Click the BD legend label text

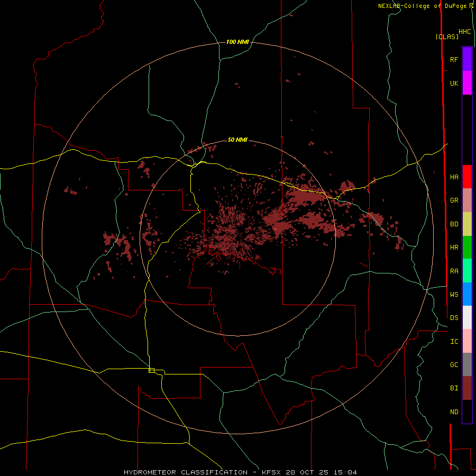[454, 224]
